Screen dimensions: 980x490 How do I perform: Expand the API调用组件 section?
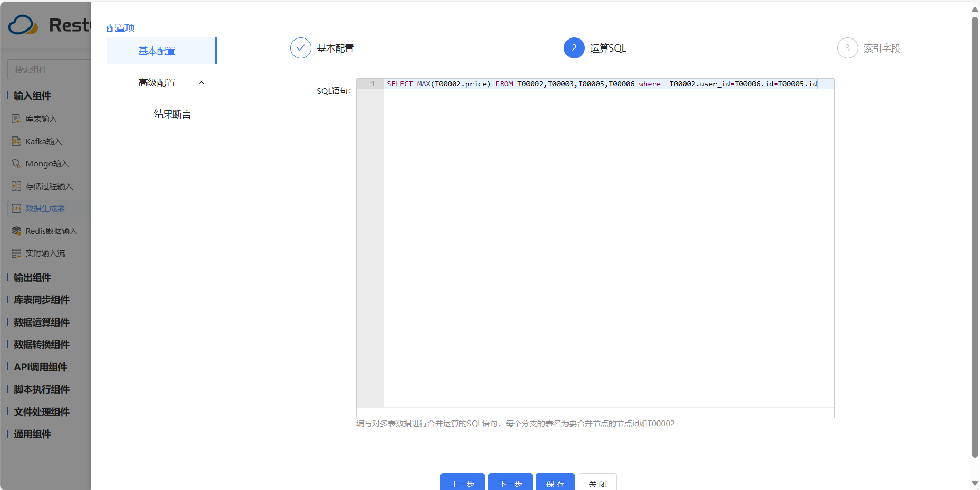40,367
